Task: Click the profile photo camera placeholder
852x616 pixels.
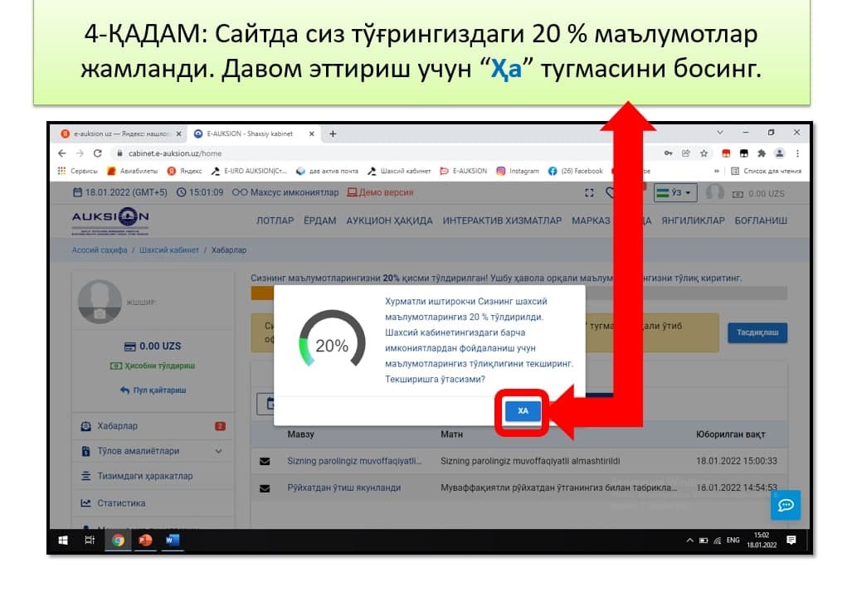Action: click(x=100, y=302)
